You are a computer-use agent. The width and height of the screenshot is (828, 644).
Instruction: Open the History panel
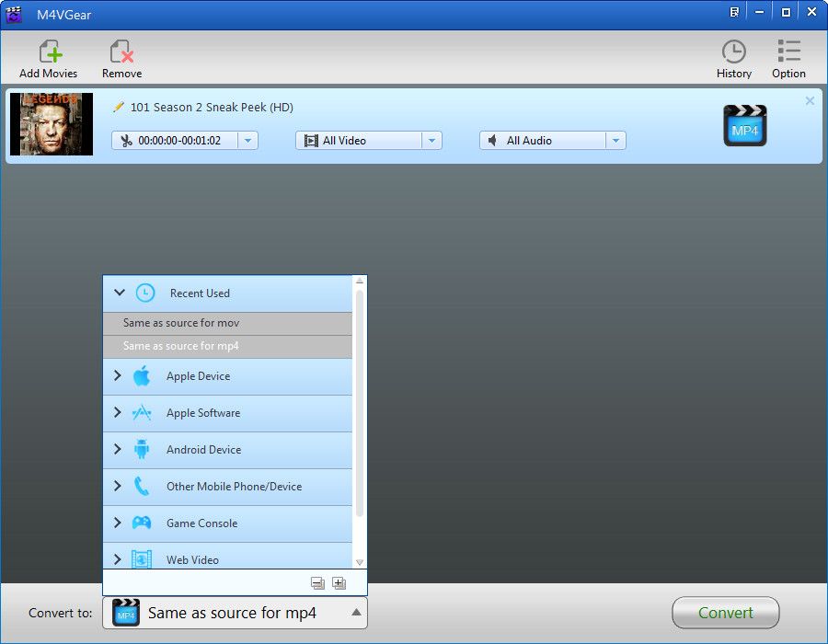point(733,59)
